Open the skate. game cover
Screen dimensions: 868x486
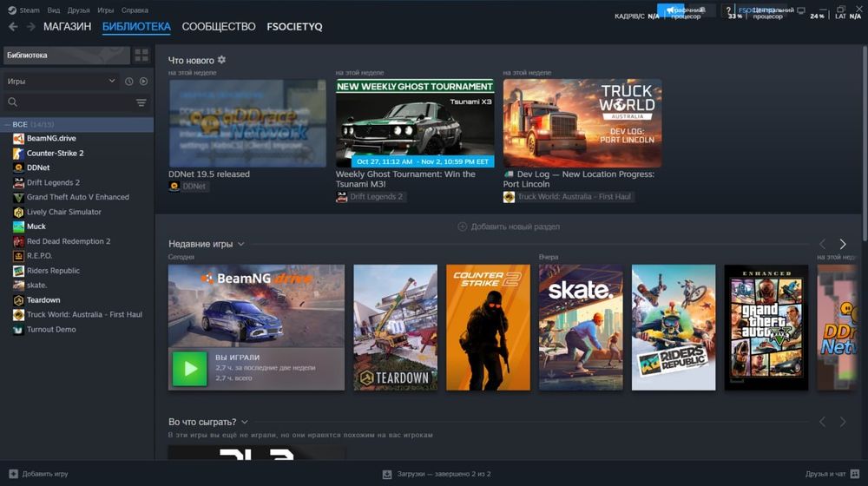coord(581,327)
